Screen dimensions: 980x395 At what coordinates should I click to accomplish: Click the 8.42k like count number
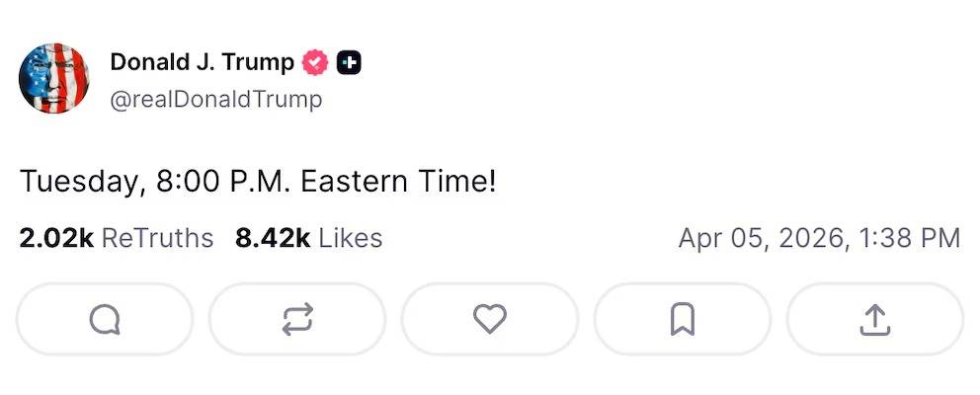[273, 238]
